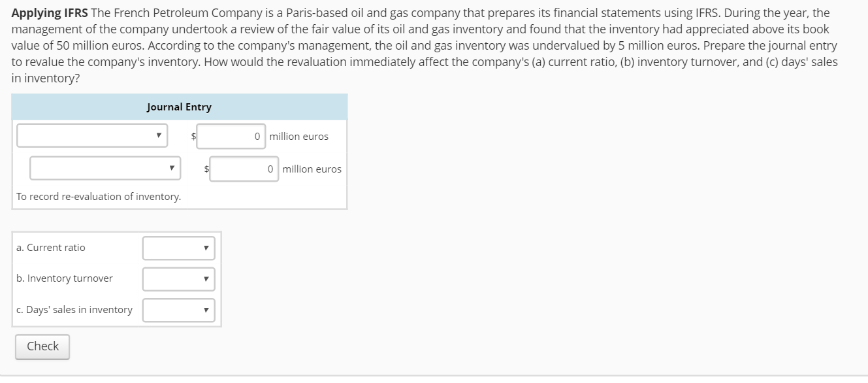868x383 pixels.
Task: Open the answer dropdown for Inventory turnover
Action: [178, 279]
